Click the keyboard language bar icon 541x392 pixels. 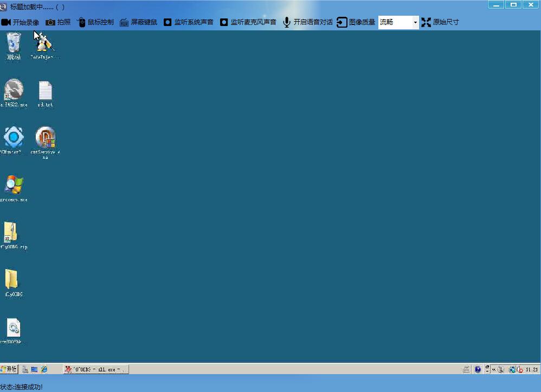466,370
